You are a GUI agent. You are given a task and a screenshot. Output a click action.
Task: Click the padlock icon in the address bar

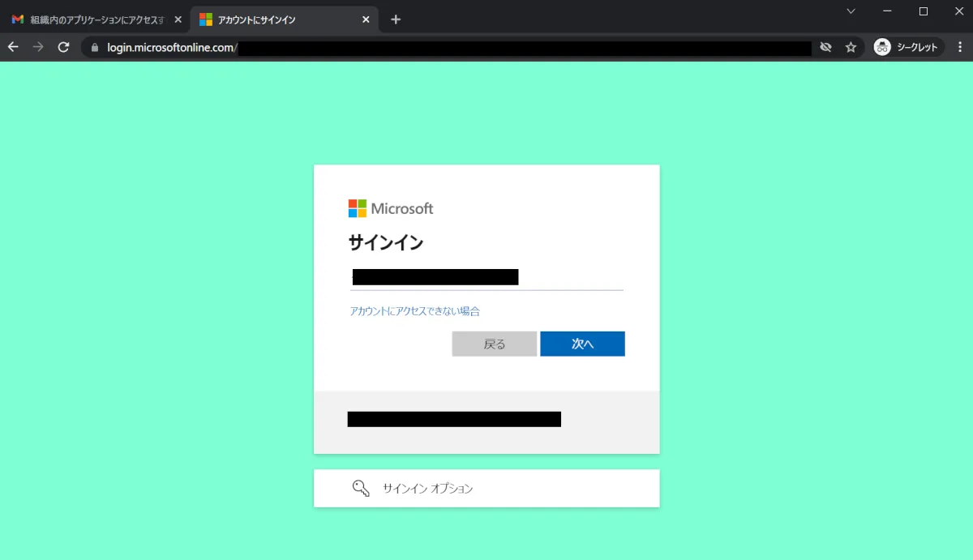95,48
